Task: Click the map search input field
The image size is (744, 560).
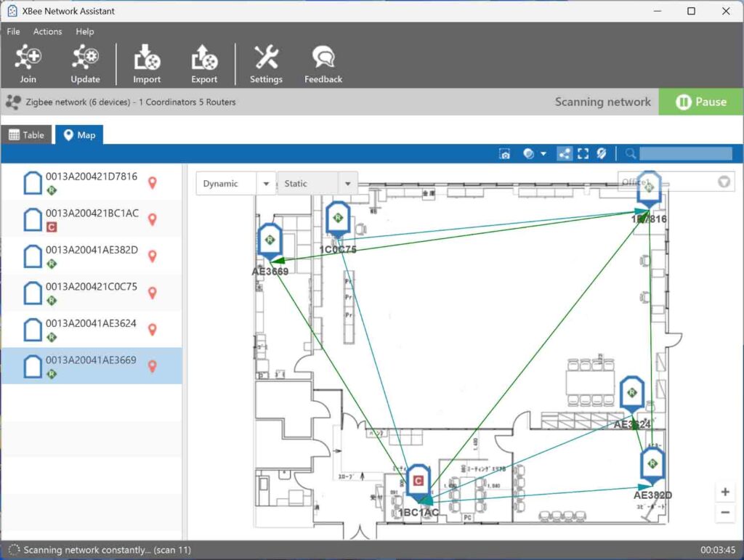Action: click(x=686, y=154)
